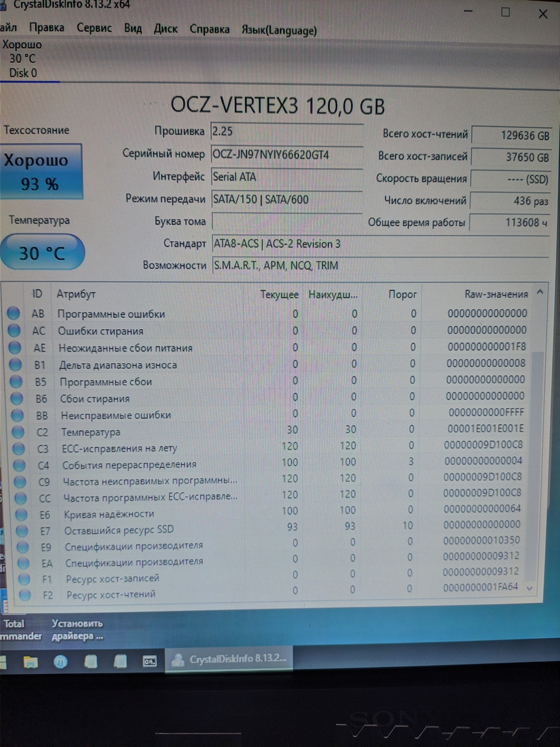Click Всего хост-чтений value 129636 GB
Viewport: 560px width, 747px height.
(x=511, y=135)
